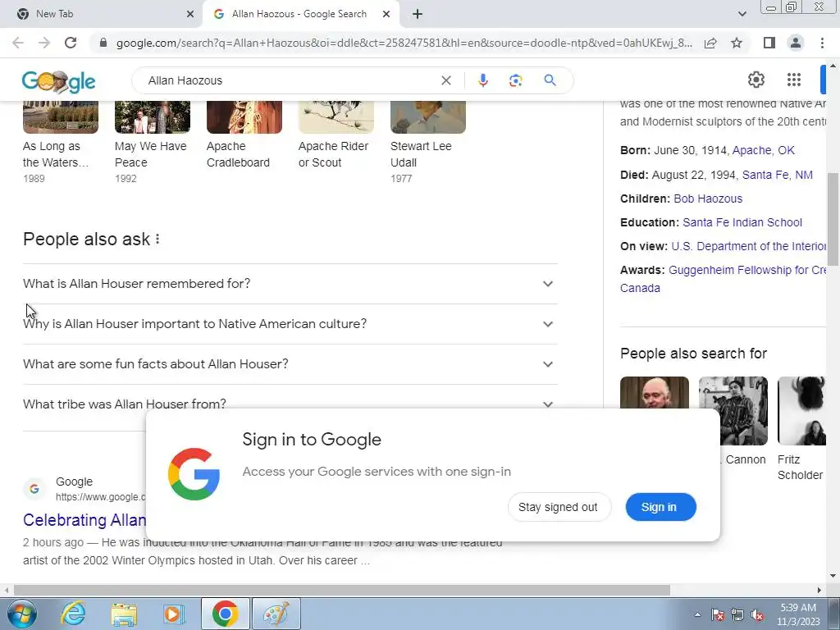
Task: Click the magnifier search button
Action: point(550,80)
